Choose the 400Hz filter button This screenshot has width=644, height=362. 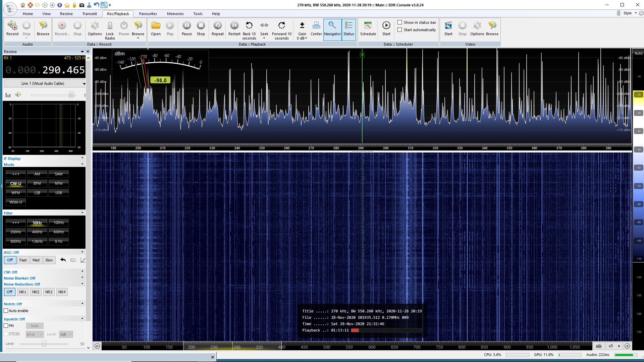coord(37,232)
